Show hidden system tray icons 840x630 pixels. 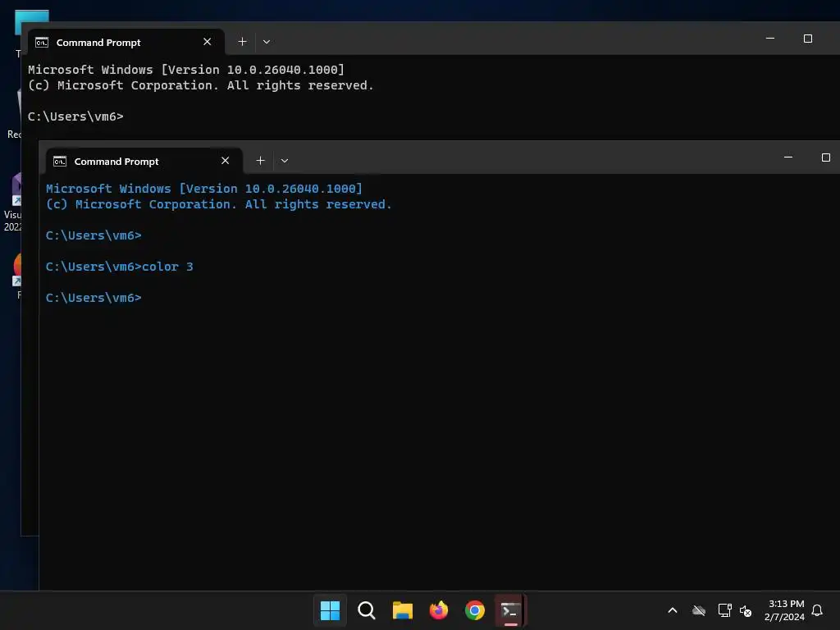(x=673, y=610)
